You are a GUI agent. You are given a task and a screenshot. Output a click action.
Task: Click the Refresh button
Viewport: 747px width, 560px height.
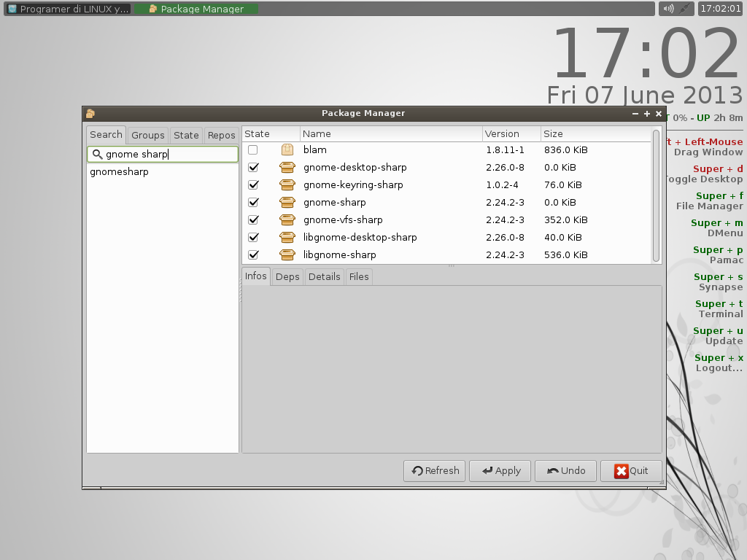(x=436, y=471)
